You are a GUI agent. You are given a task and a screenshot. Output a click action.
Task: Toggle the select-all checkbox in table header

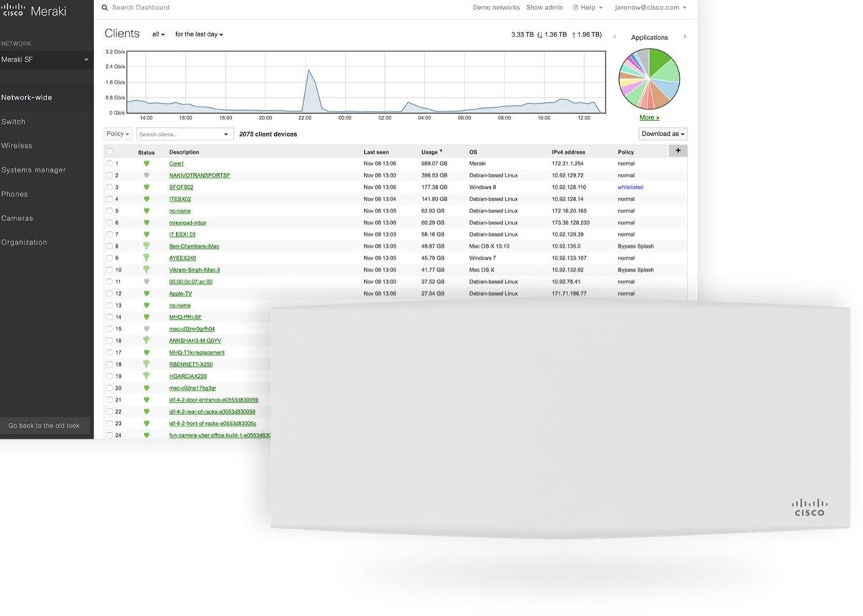[109, 152]
